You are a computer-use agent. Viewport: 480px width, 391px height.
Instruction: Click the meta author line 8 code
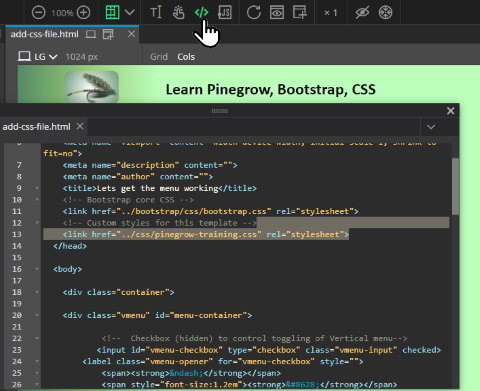click(x=138, y=177)
